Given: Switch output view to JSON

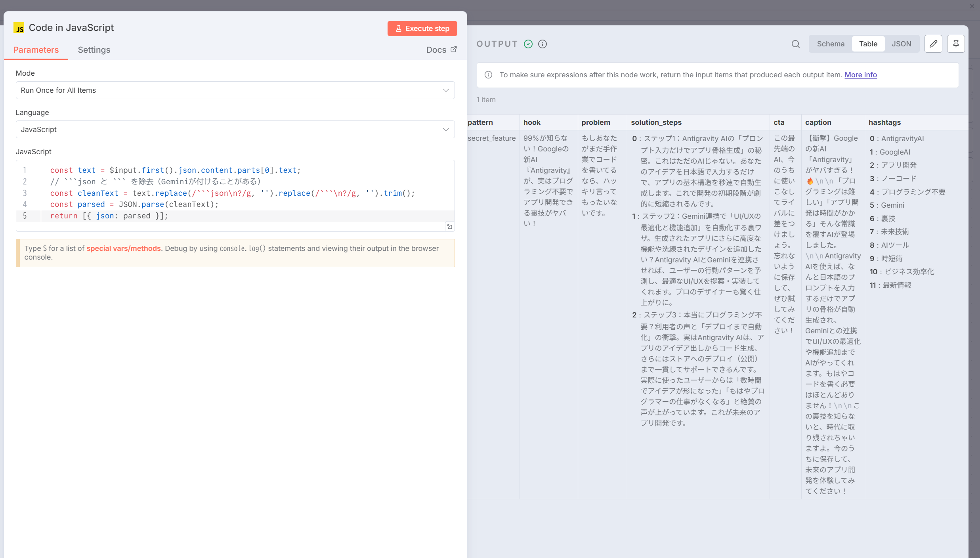Looking at the screenshot, I should 901,44.
